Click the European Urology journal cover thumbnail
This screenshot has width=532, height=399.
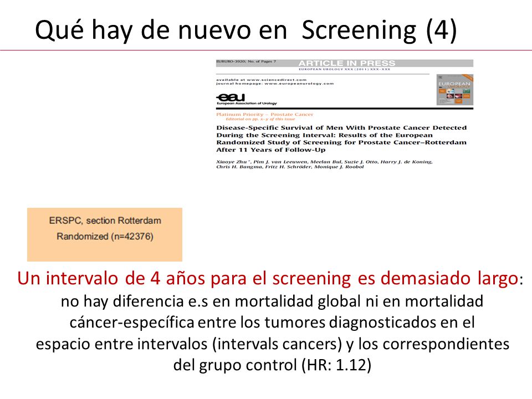(454, 90)
